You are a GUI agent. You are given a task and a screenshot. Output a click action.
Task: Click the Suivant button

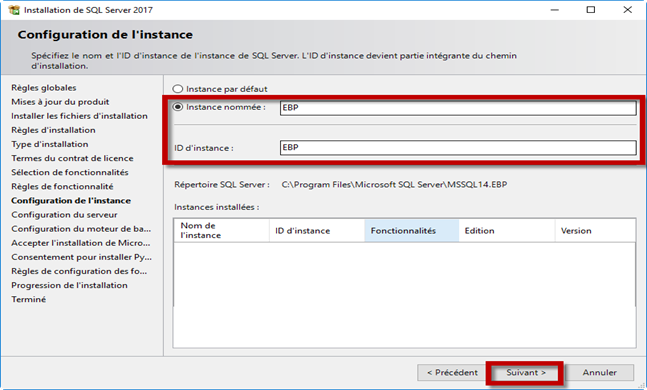coord(526,373)
